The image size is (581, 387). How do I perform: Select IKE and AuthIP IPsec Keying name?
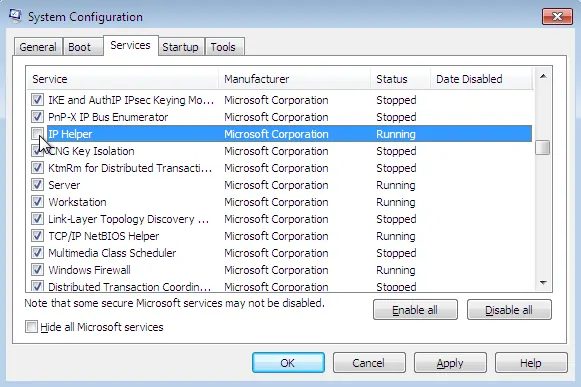click(131, 100)
